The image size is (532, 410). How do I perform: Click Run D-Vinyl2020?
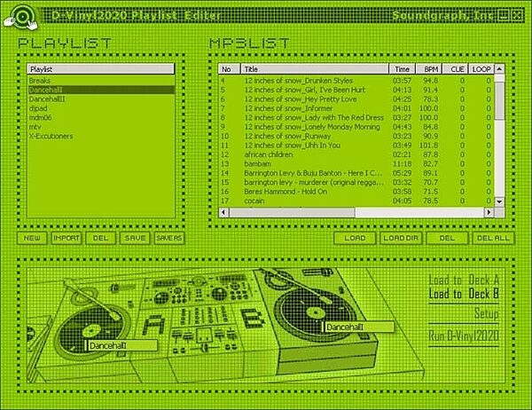click(x=464, y=336)
